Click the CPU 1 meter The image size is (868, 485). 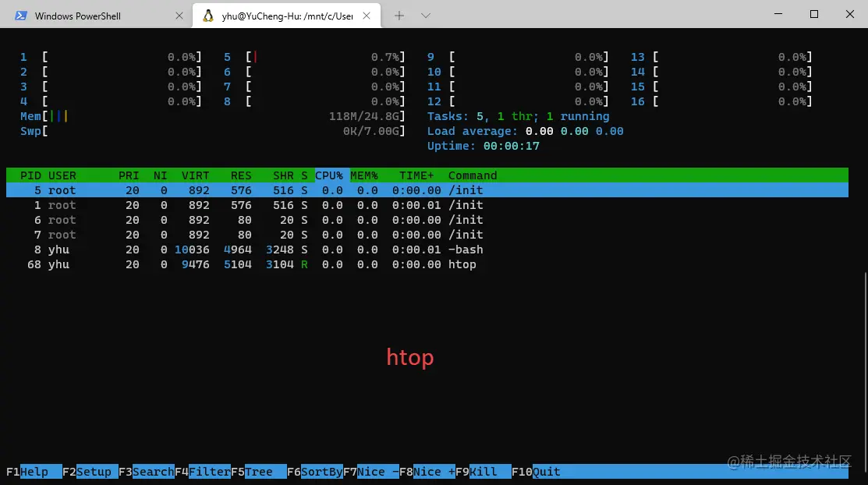(x=111, y=57)
